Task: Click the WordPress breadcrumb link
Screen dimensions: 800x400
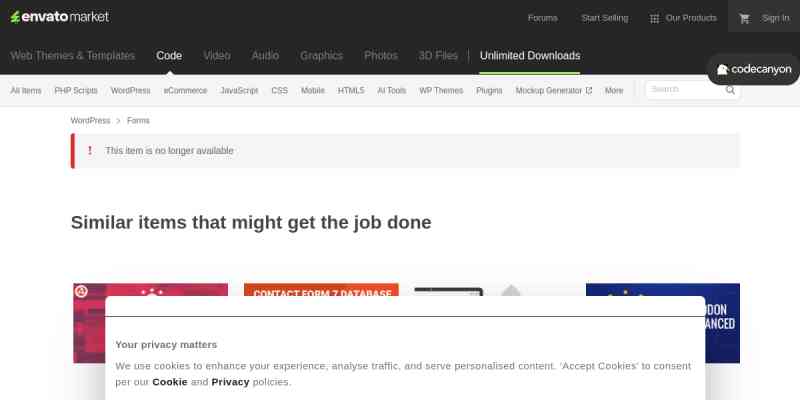Action: [90, 121]
